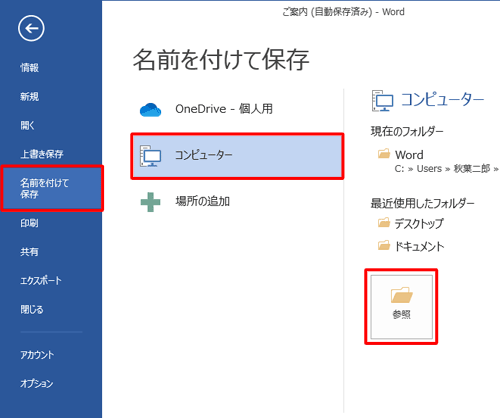Select コンピューター as the save location
500x418 pixels.
pos(237,156)
